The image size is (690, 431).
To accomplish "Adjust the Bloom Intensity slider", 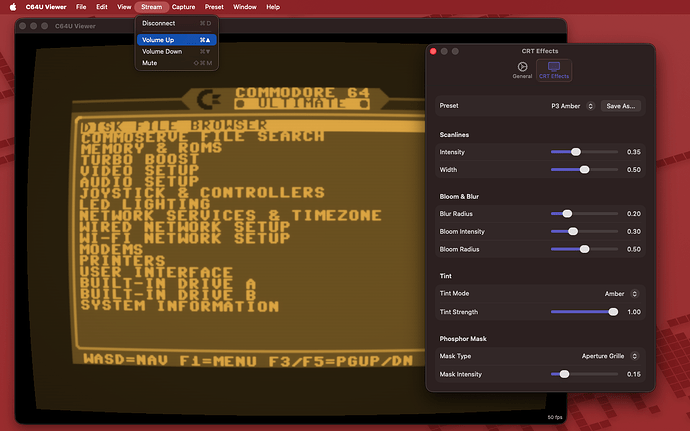I will [584, 231].
